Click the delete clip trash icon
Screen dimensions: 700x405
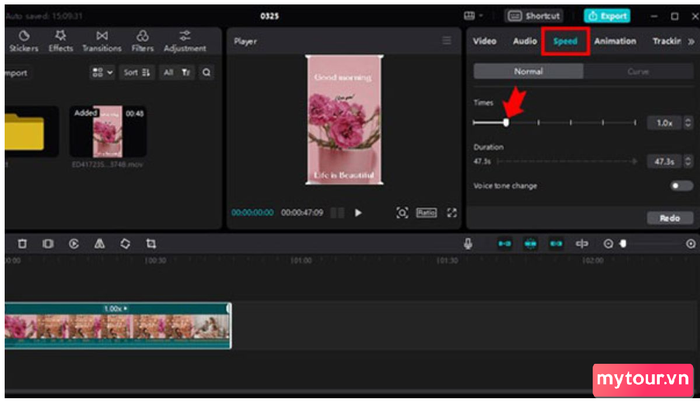23,243
